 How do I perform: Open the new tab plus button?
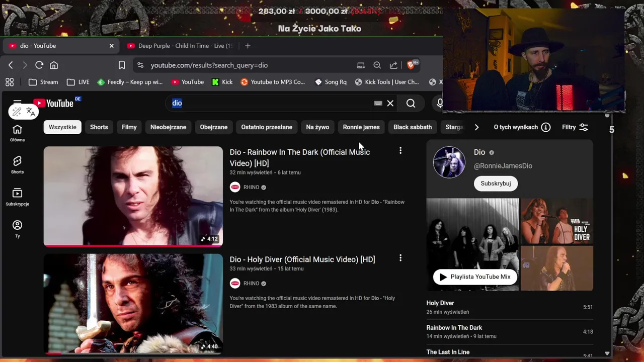pos(248,46)
